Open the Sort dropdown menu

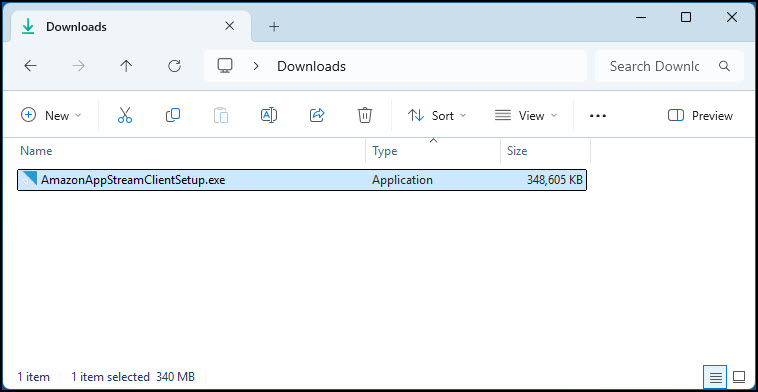pyautogui.click(x=437, y=116)
